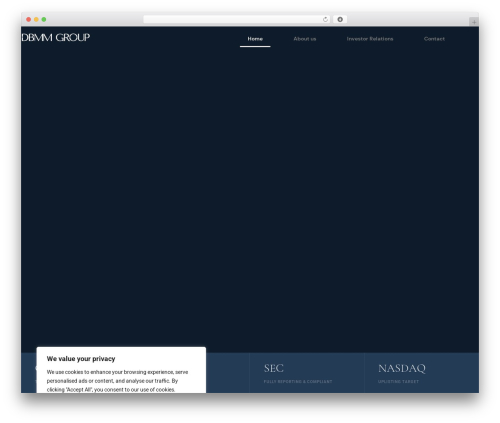Click the browser address bar
This screenshot has height=423, width=500.
237,19
